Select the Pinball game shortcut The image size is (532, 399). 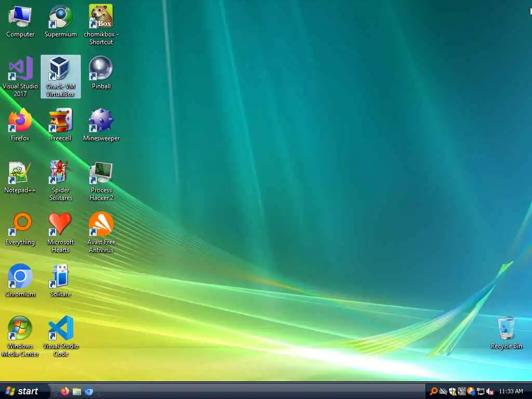pos(101,73)
